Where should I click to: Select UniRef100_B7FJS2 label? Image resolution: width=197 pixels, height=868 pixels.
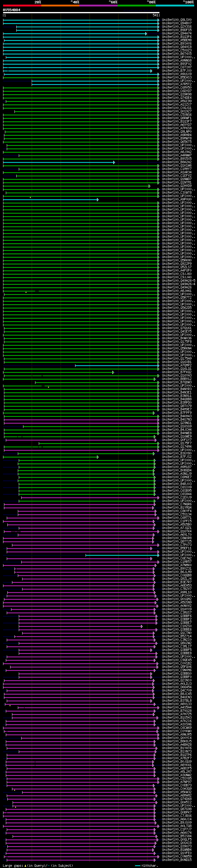coord(176,457)
